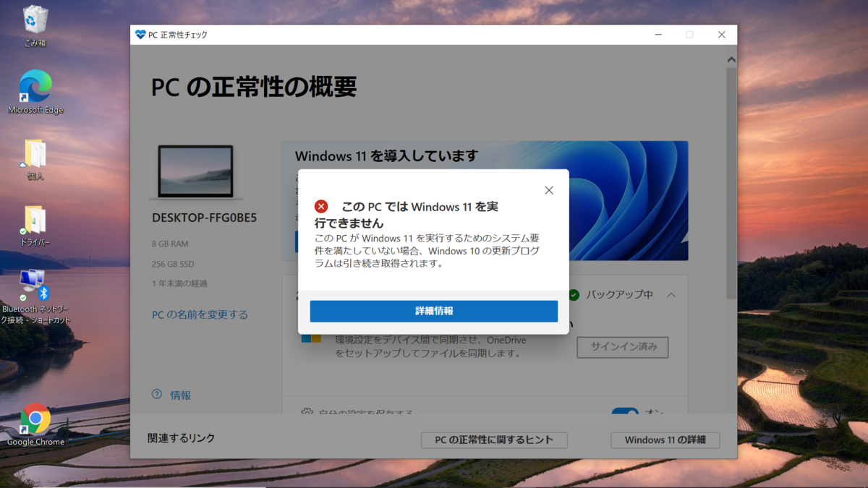Click the DESKTOP-FFG0BE5 computer name text
868x488 pixels.
(204, 218)
